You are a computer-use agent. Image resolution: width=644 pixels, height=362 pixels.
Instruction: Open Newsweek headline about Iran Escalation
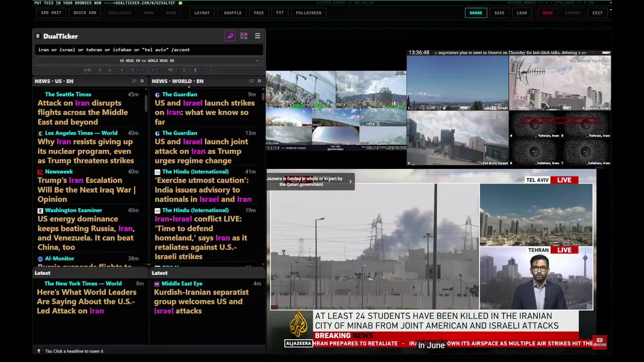pos(87,190)
